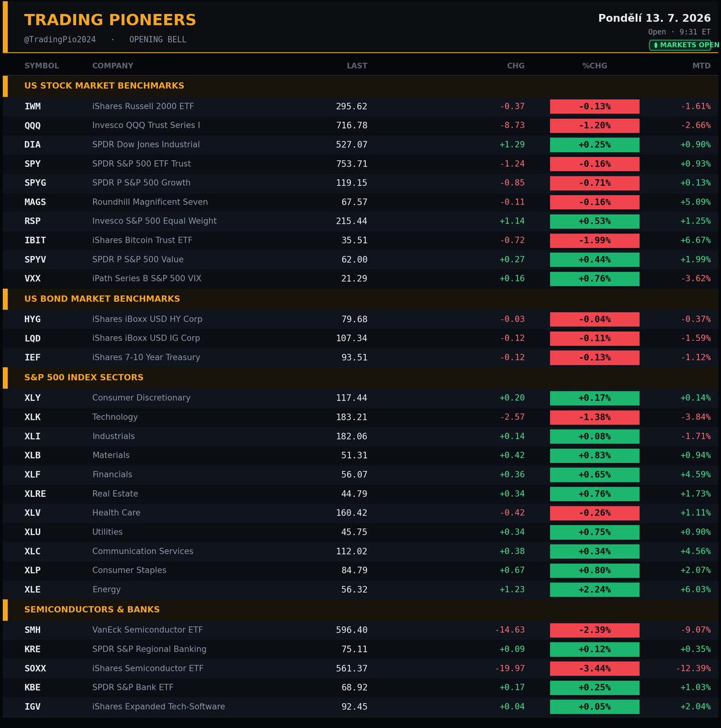This screenshot has height=728, width=721.
Task: Select the XLE Energy sector name
Action: (x=106, y=590)
